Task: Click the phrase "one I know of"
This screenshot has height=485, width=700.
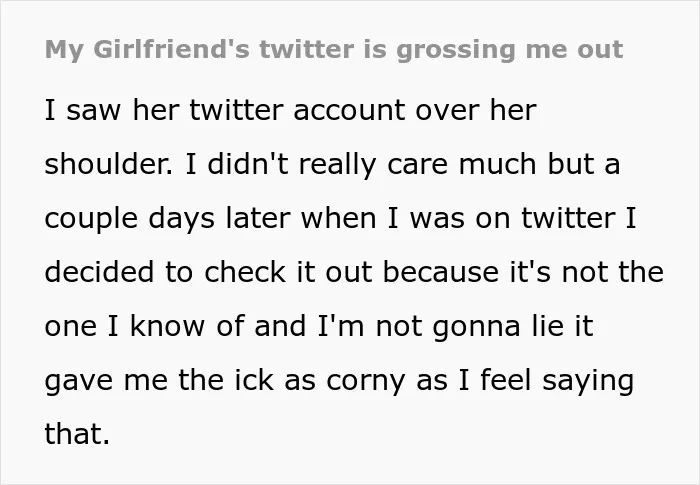Action: 145,326
